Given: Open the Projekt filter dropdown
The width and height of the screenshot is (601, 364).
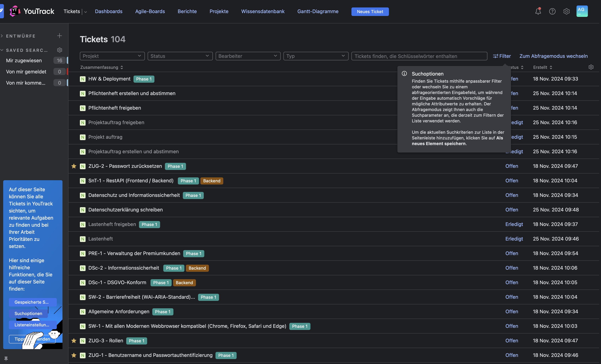Looking at the screenshot, I should tap(112, 56).
